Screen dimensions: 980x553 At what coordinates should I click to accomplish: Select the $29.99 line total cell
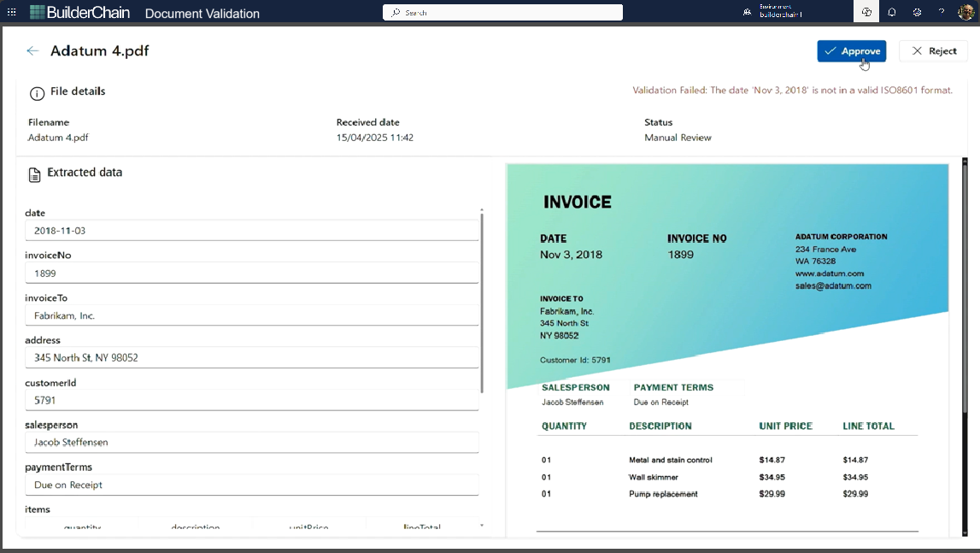(x=855, y=494)
